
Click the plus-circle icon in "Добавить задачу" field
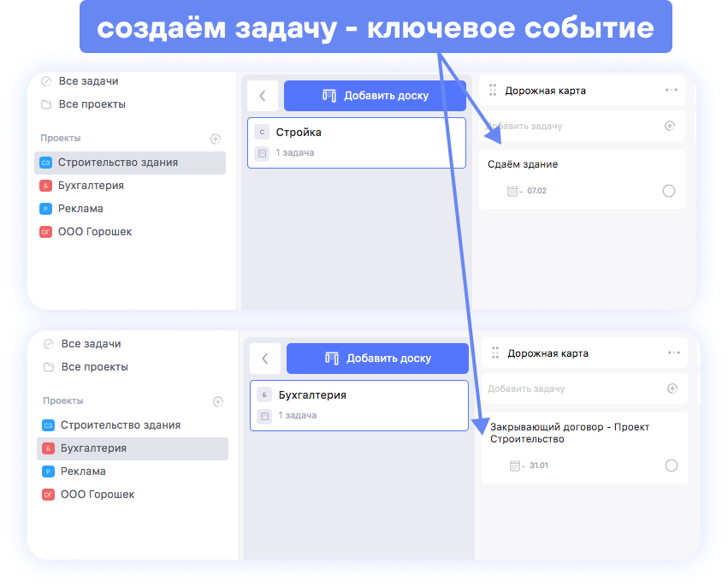[x=671, y=125]
